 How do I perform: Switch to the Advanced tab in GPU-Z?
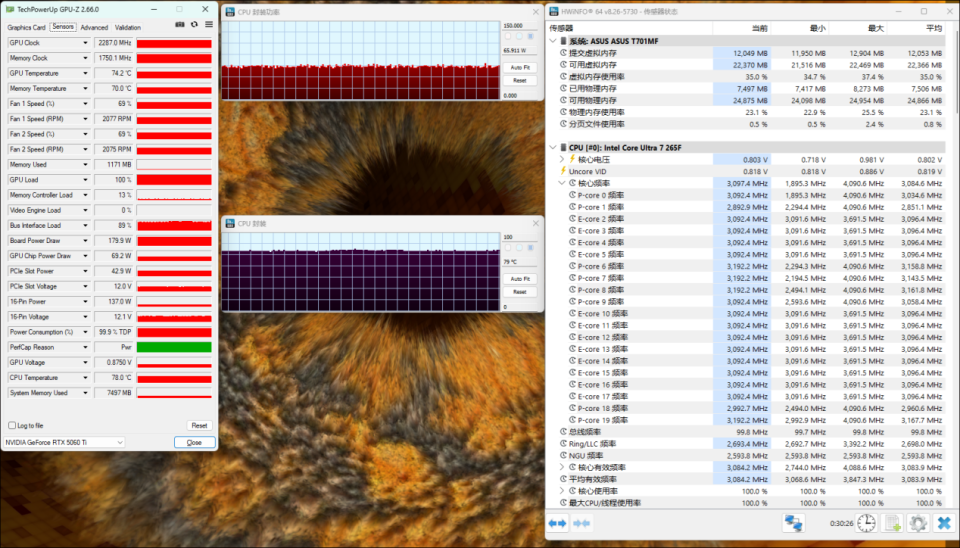point(94,27)
